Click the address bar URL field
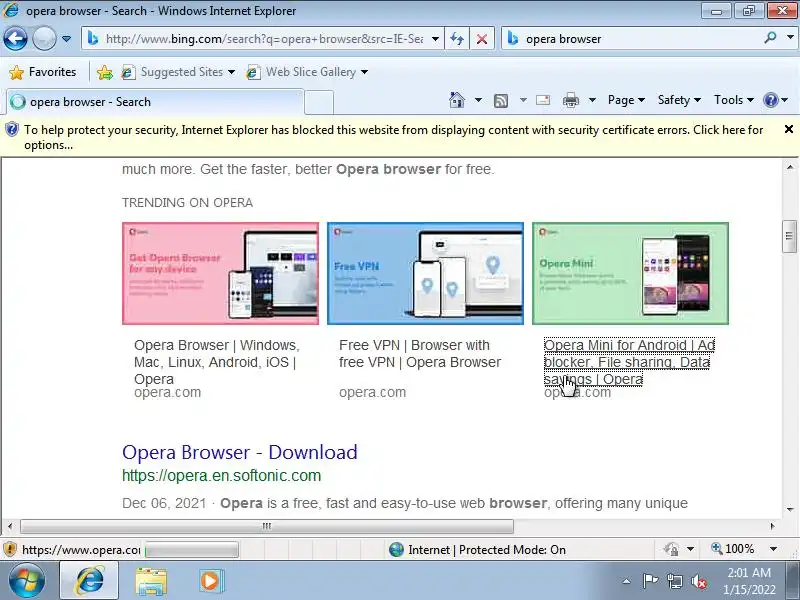The height and width of the screenshot is (600, 800). click(x=264, y=39)
